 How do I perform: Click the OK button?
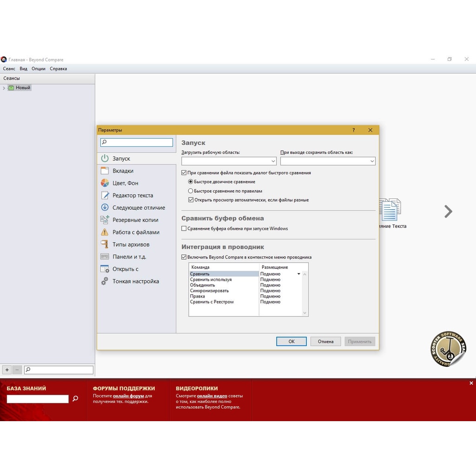coord(291,342)
